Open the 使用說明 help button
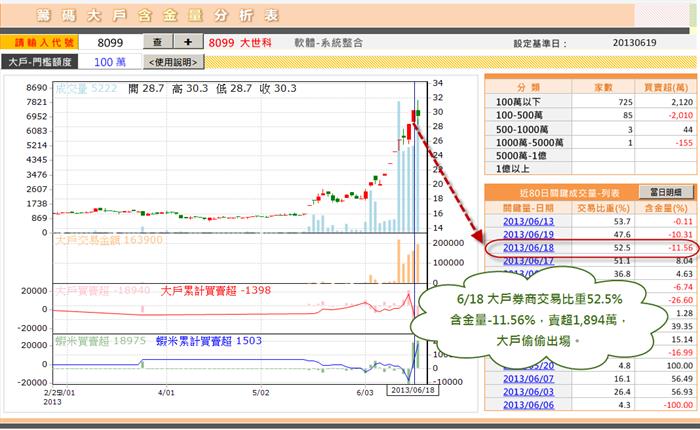The height and width of the screenshot is (430, 700). click(173, 62)
